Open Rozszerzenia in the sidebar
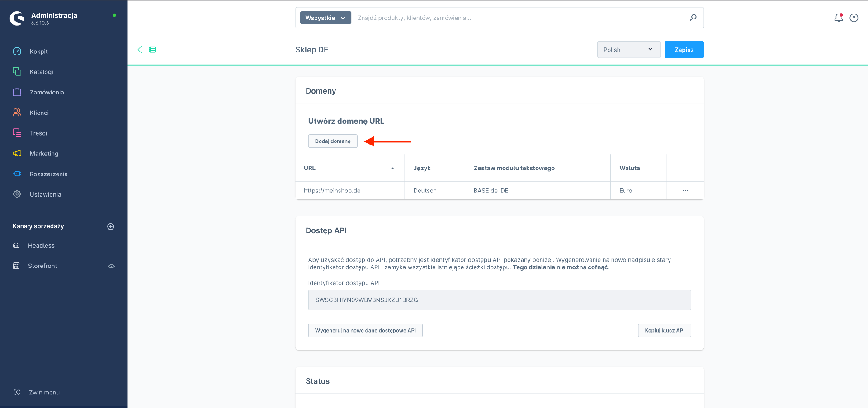 pos(48,174)
